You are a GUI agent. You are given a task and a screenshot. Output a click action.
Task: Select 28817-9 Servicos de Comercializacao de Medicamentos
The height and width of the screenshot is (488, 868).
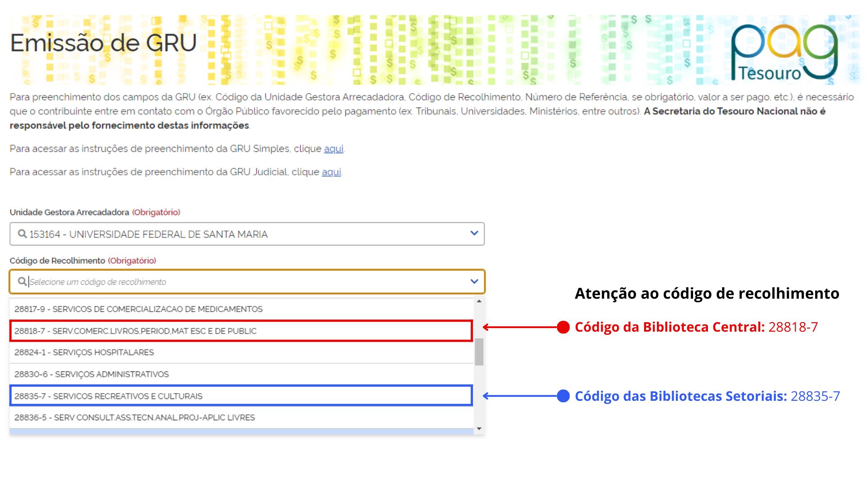click(138, 309)
